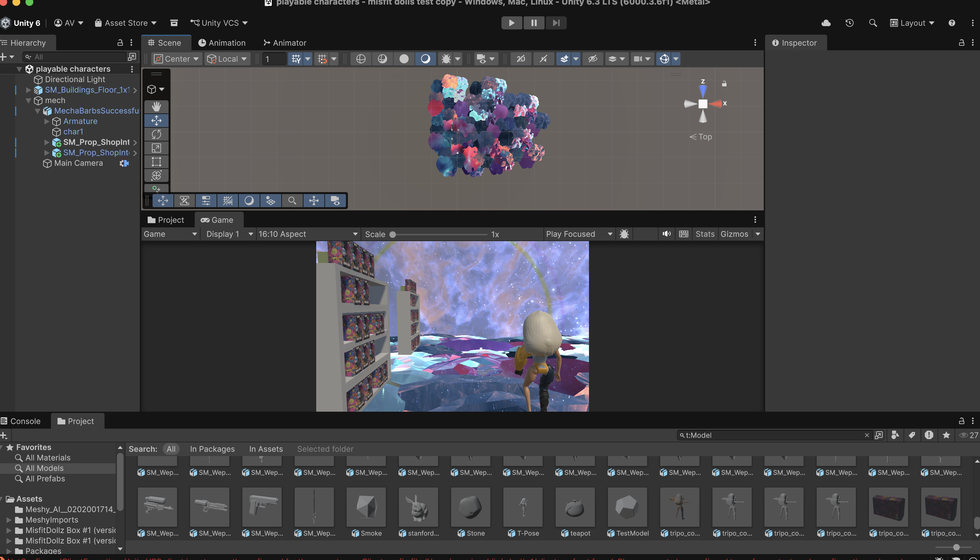The image size is (980, 560).
Task: Switch to the Console tab
Action: (x=25, y=421)
